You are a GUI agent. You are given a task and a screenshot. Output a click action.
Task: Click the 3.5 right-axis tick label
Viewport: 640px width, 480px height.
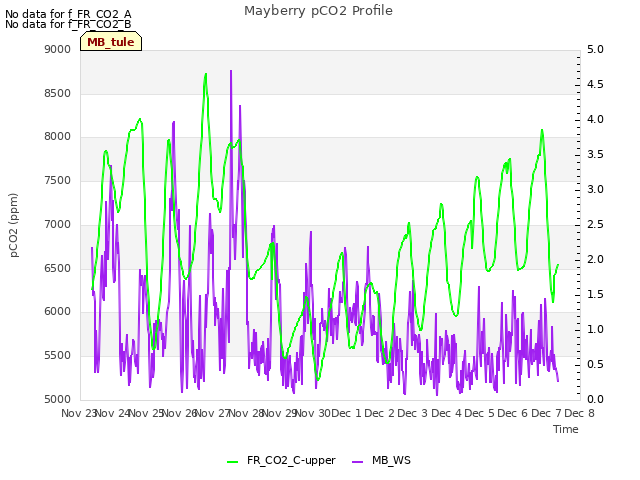pyautogui.click(x=595, y=155)
